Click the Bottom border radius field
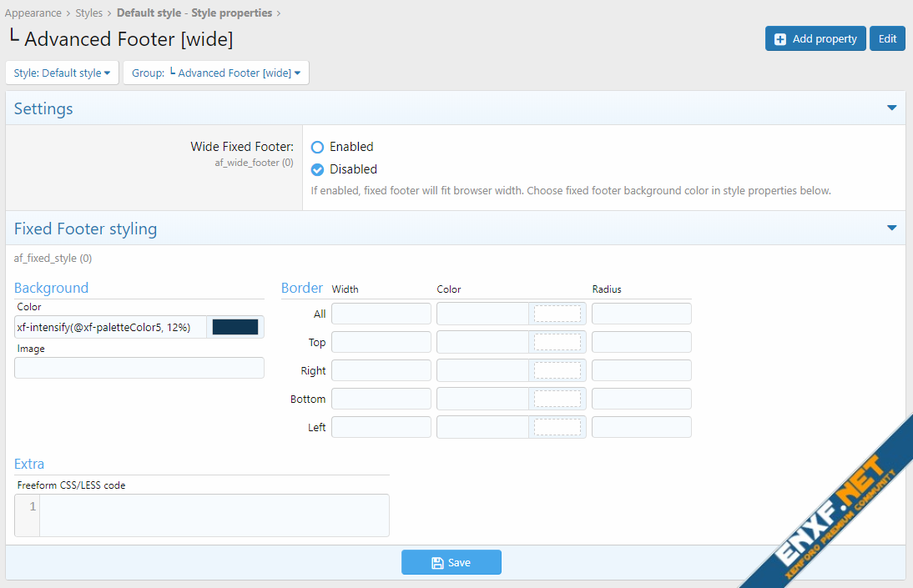This screenshot has height=588, width=913. (642, 399)
